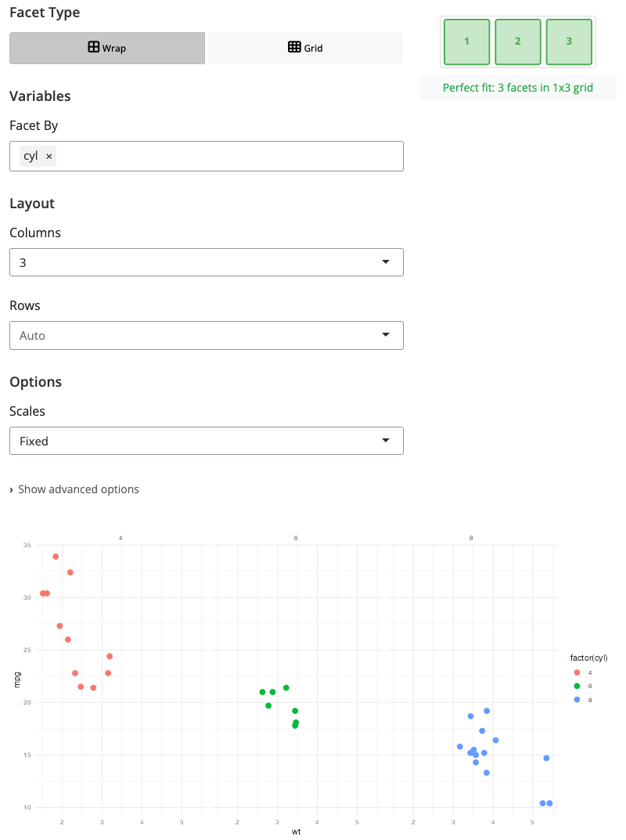Click the green legend swatch for 6
Image resolution: width=626 pixels, height=840 pixels.
[x=577, y=686]
